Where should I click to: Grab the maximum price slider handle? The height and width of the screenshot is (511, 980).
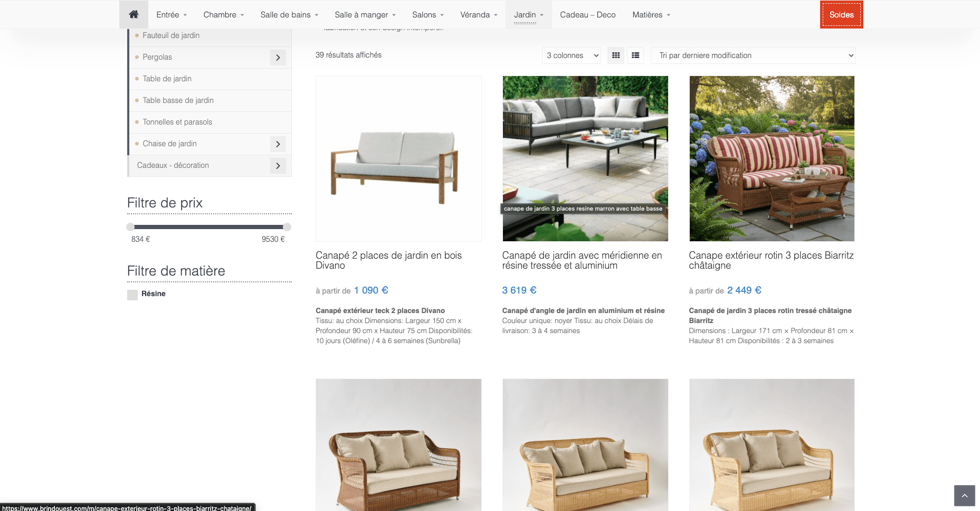[287, 227]
